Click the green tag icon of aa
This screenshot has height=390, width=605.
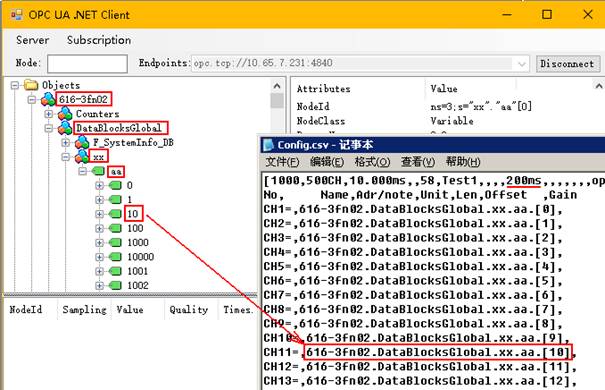tap(98, 171)
